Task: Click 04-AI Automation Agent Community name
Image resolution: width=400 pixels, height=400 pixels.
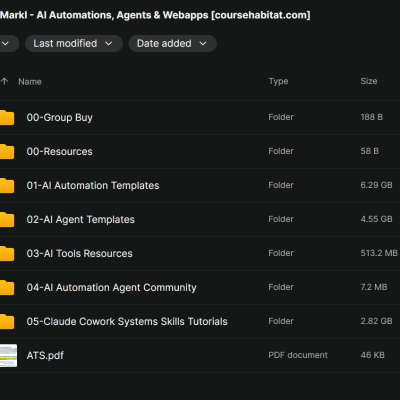Action: pyautogui.click(x=112, y=288)
